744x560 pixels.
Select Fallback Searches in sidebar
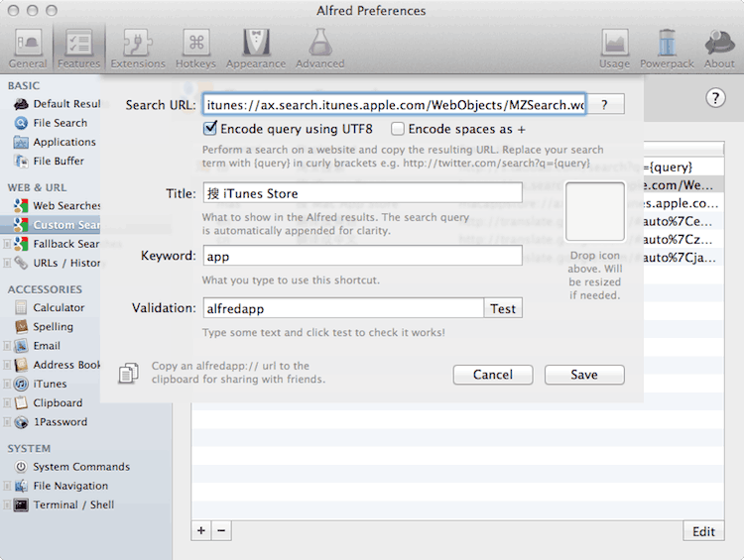click(x=57, y=244)
